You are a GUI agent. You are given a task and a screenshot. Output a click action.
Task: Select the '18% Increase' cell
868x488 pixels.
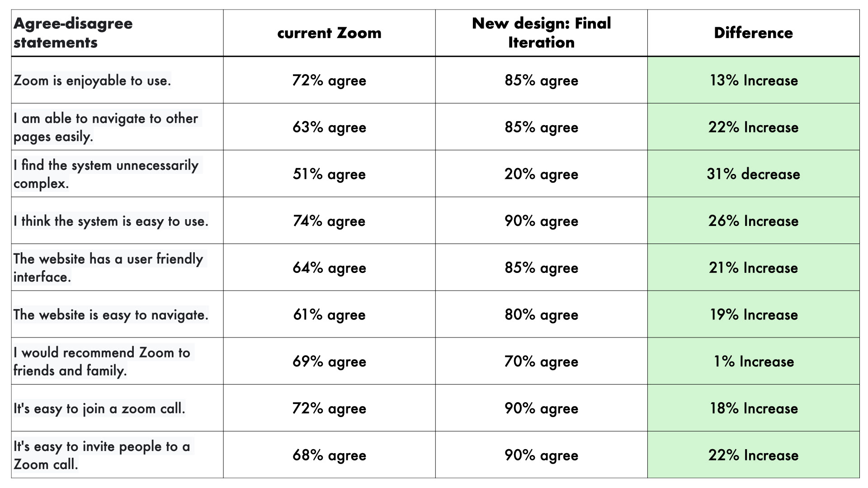(753, 408)
